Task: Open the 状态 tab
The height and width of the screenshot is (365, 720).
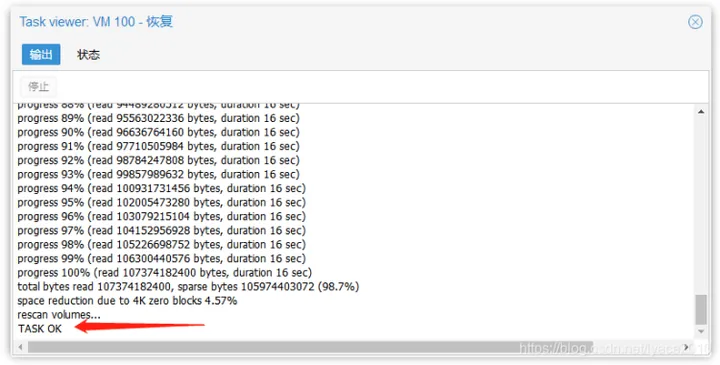Action: [88, 55]
